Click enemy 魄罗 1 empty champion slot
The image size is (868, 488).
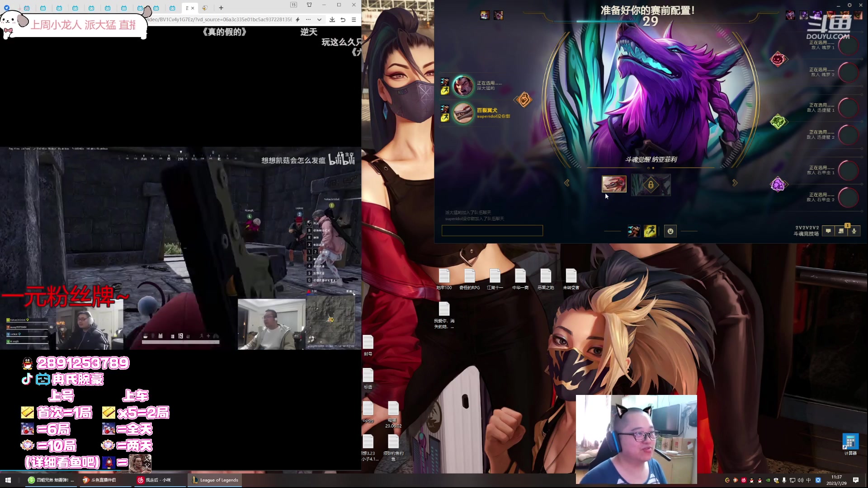[849, 45]
